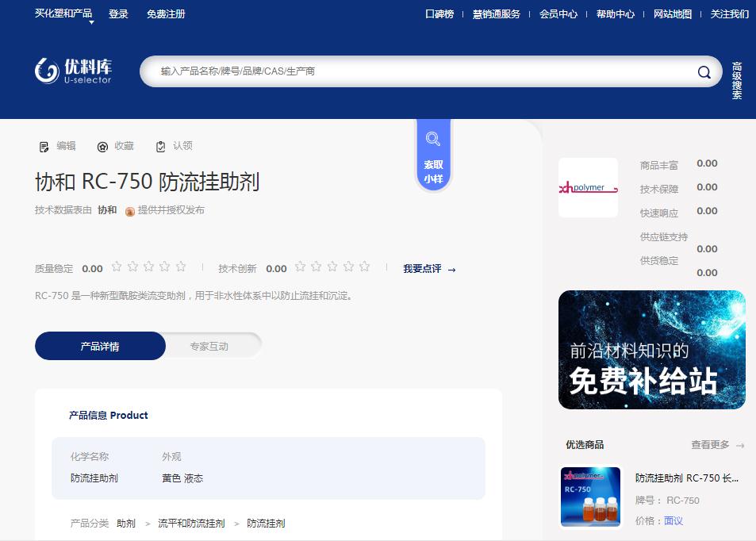The image size is (756, 541).
Task: Click the 收藏 text label
Action: pyautogui.click(x=124, y=146)
